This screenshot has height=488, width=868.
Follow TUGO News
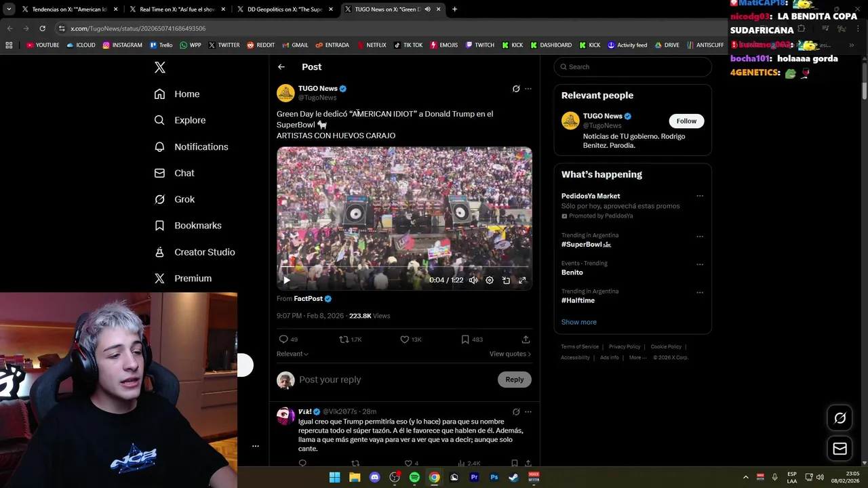pos(686,121)
